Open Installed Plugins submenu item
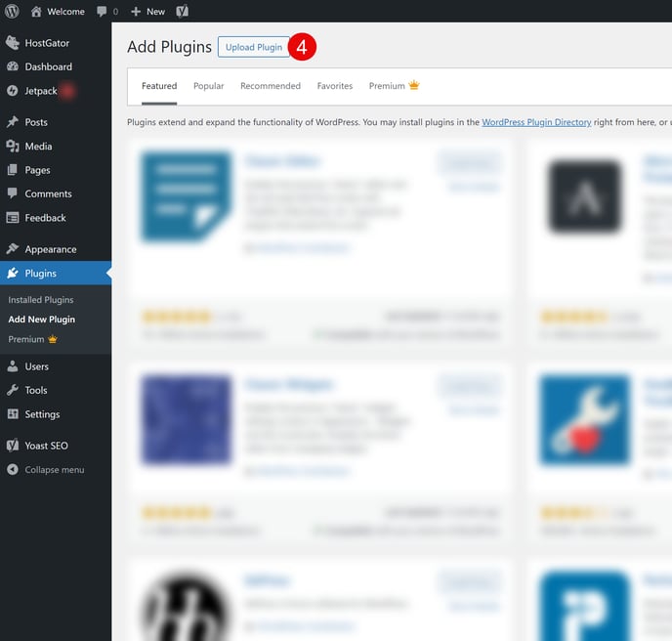This screenshot has height=641, width=672. tap(41, 300)
